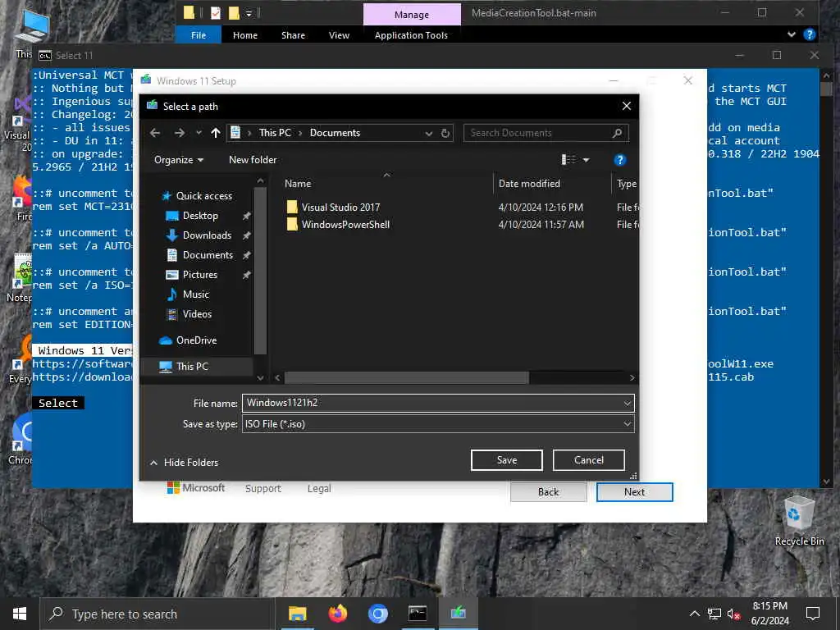Open Windows Start menu

[x=20, y=614]
